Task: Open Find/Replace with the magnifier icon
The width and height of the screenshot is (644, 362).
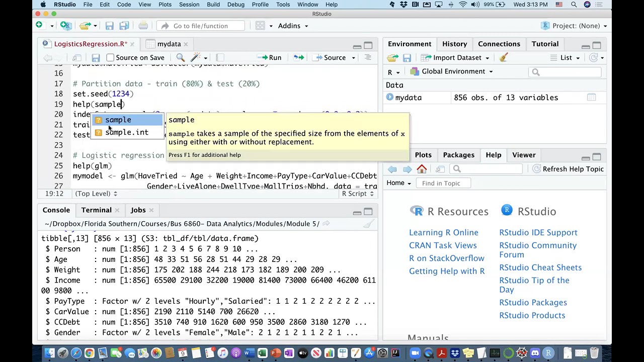Action: click(180, 58)
